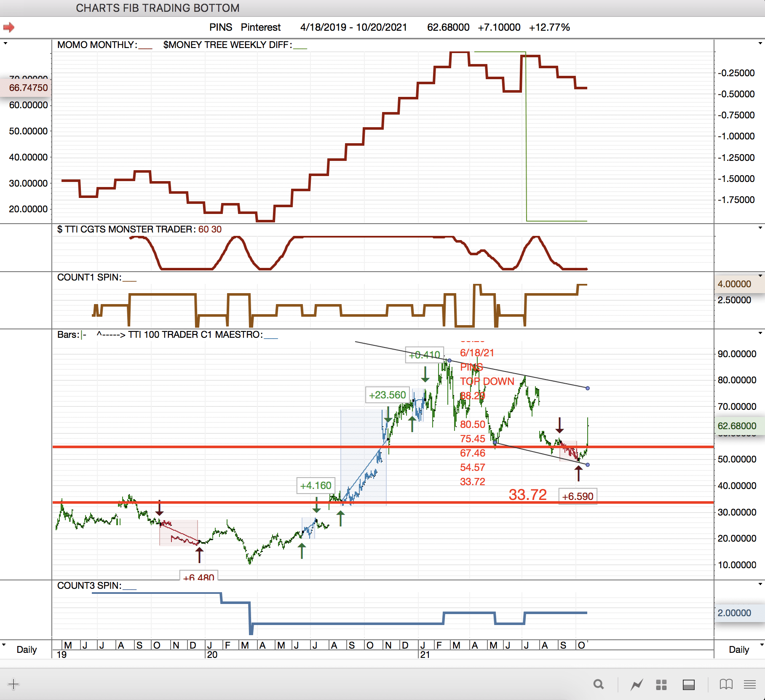Click the plus icon in the bottom toolbar
765x700 pixels.
tap(13, 684)
